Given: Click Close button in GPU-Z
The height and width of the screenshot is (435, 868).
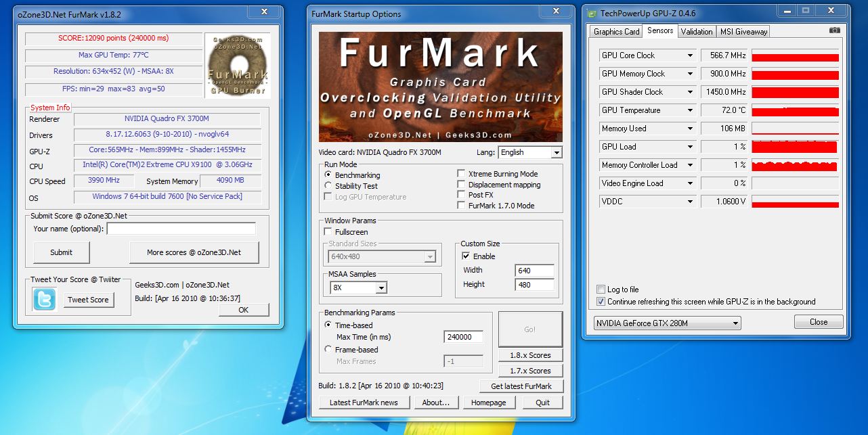Looking at the screenshot, I should click(819, 322).
